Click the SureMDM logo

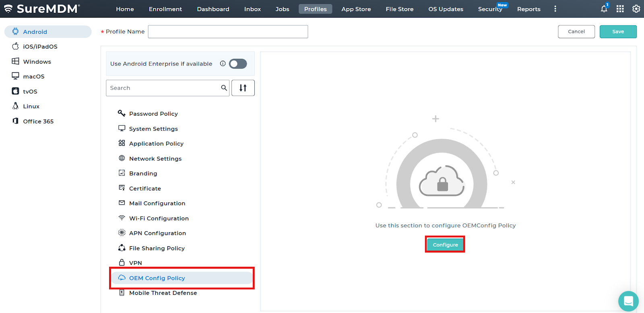point(42,9)
